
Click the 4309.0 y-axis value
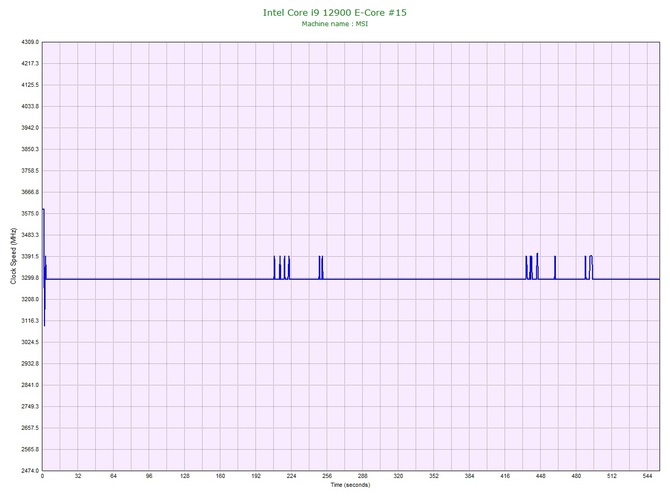[30, 42]
